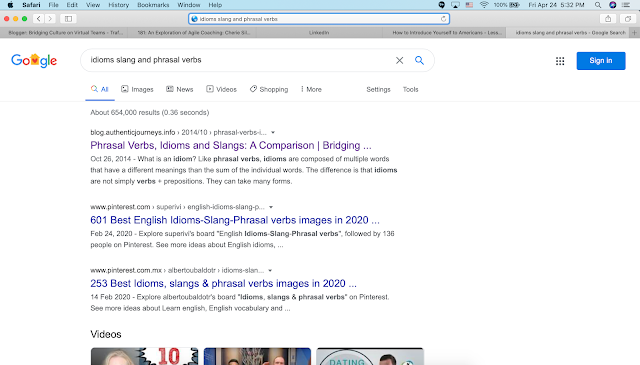The image size is (640, 365).
Task: Click the About 654,000 results text
Action: pos(149,113)
